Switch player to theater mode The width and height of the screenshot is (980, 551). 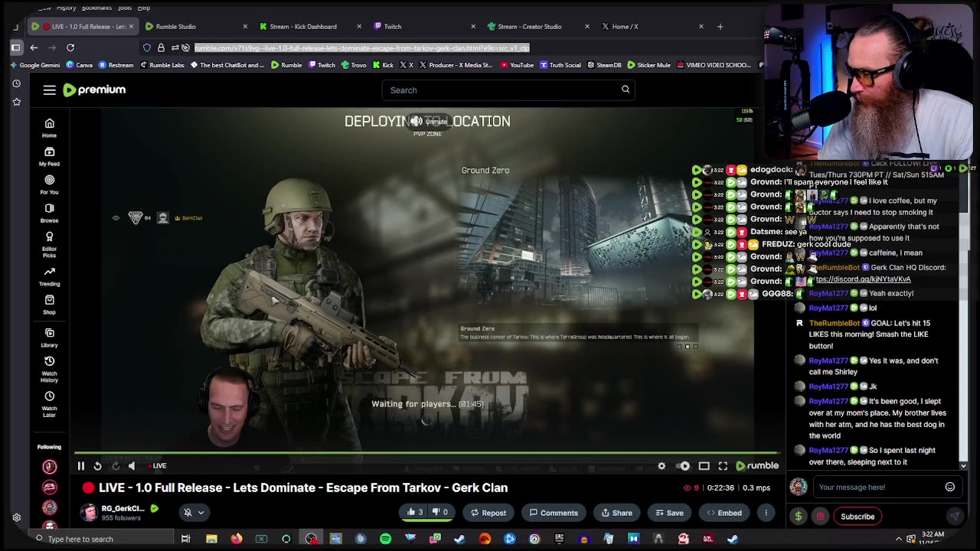704,465
